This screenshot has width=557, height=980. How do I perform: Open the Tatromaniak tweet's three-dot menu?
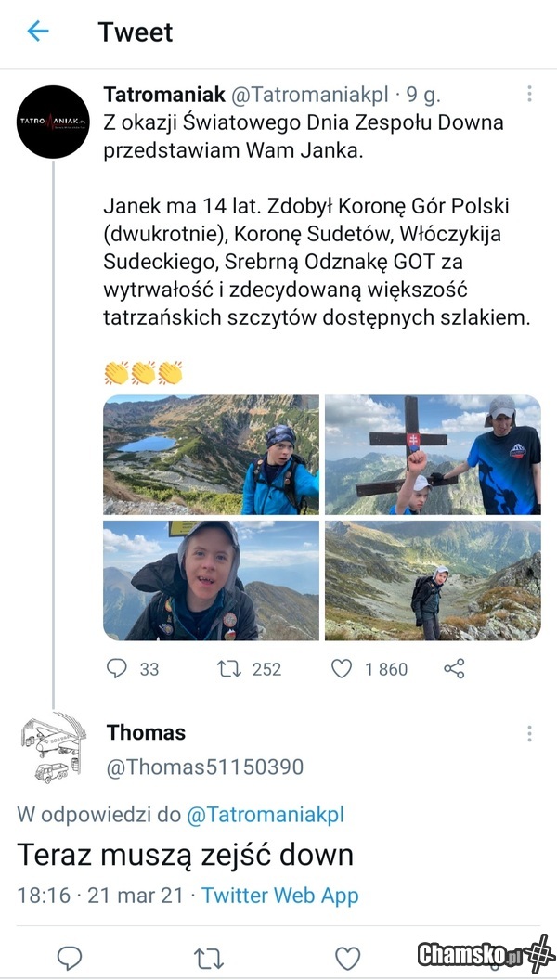[529, 94]
